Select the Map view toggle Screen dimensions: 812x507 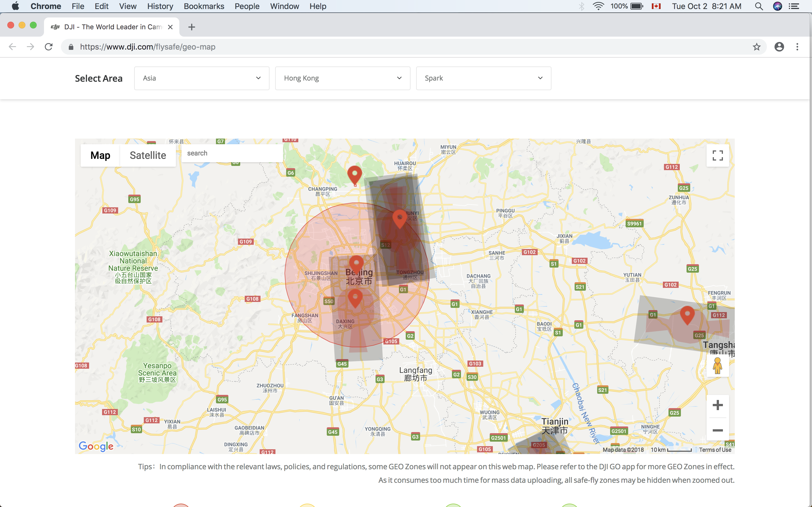pyautogui.click(x=100, y=155)
